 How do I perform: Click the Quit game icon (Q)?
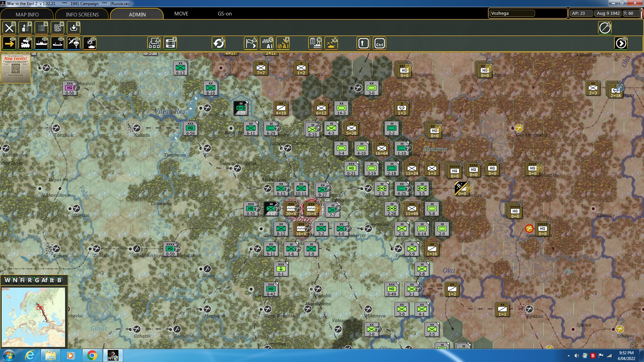(9, 28)
